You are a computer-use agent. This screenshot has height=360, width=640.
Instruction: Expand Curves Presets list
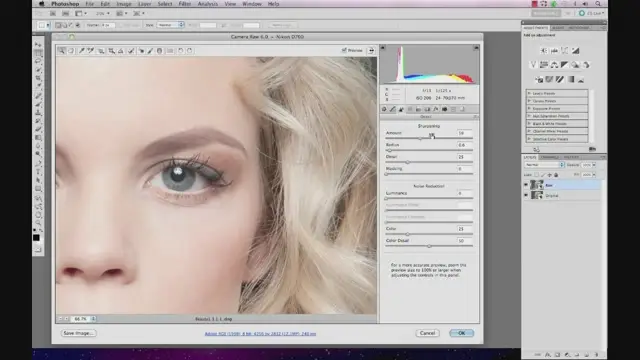coord(529,101)
